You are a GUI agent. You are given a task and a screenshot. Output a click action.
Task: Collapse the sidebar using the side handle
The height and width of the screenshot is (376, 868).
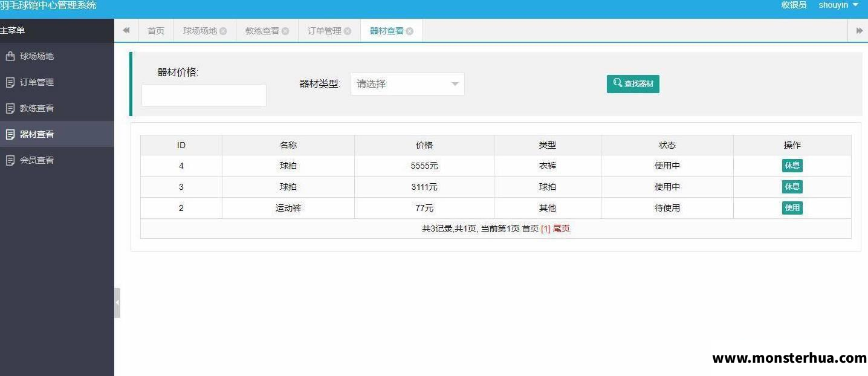click(117, 302)
